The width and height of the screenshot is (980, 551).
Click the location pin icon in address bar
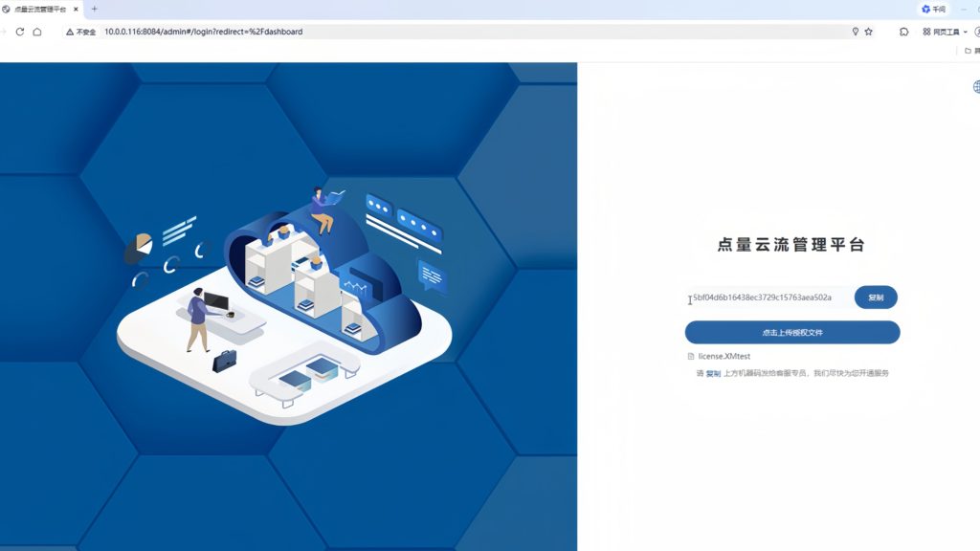[855, 32]
